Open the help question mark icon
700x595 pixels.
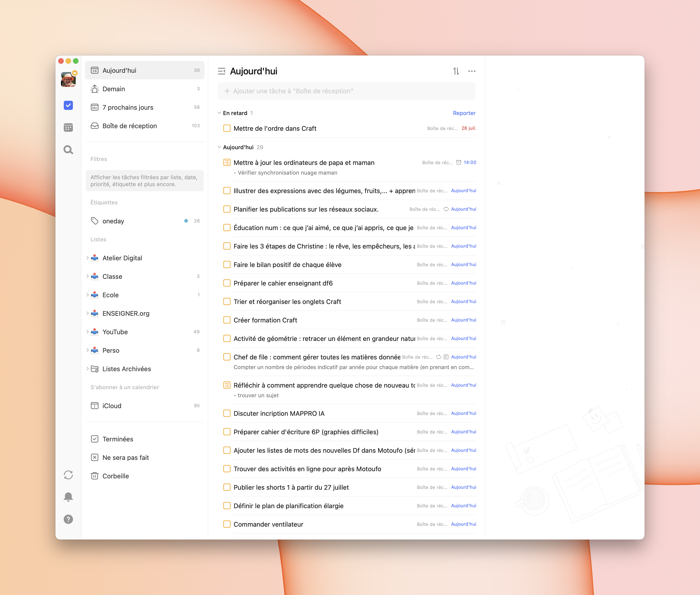click(68, 519)
